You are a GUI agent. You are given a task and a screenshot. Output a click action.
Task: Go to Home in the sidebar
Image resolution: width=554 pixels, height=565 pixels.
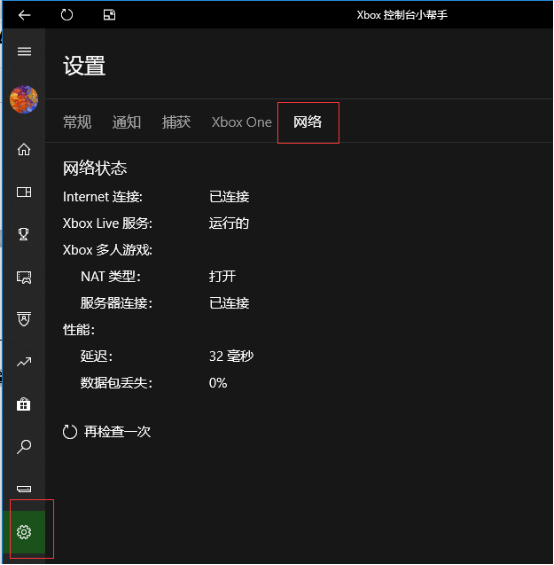[x=24, y=149]
